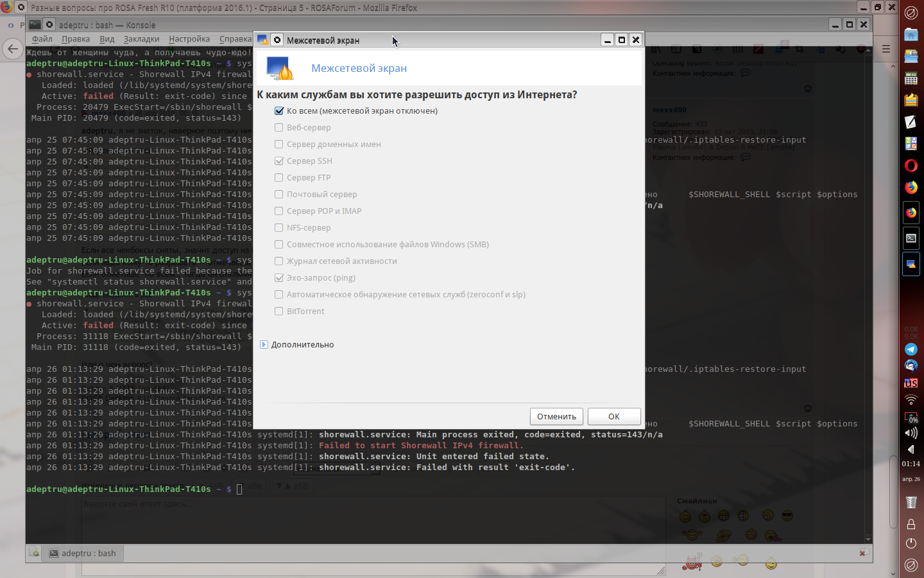Click the back arrow in Firefox
Viewport: 924px width, 578px height.
pos(12,49)
